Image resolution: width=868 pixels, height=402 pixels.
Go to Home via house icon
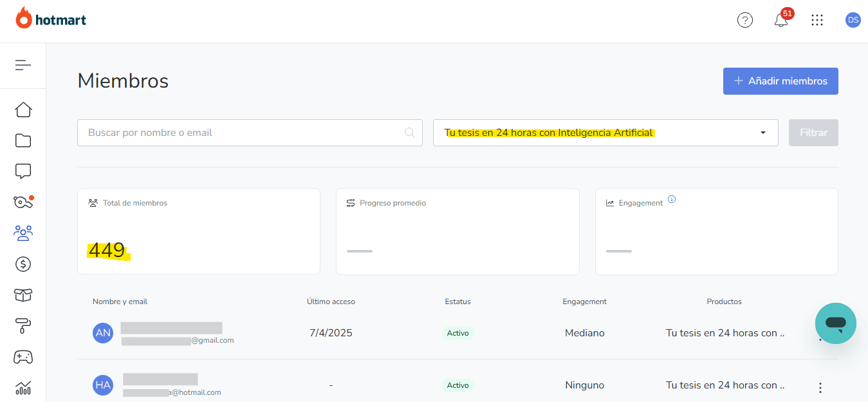tap(23, 110)
